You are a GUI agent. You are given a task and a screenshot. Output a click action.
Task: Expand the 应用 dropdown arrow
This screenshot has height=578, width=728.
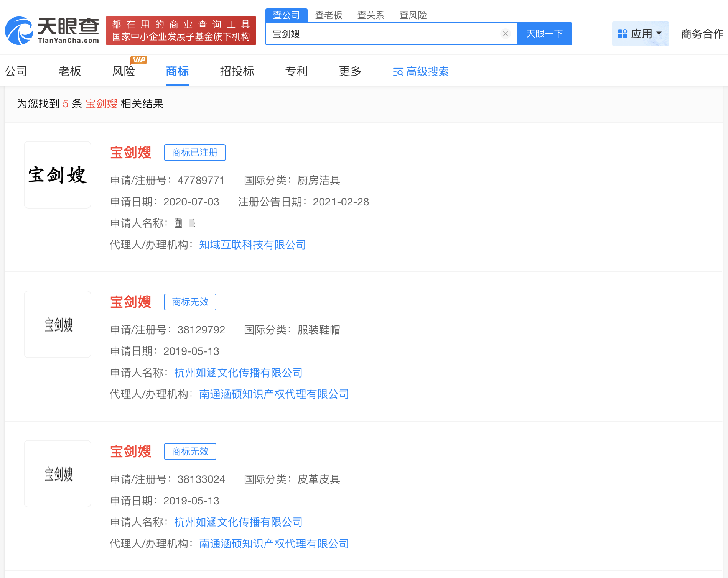tap(659, 33)
